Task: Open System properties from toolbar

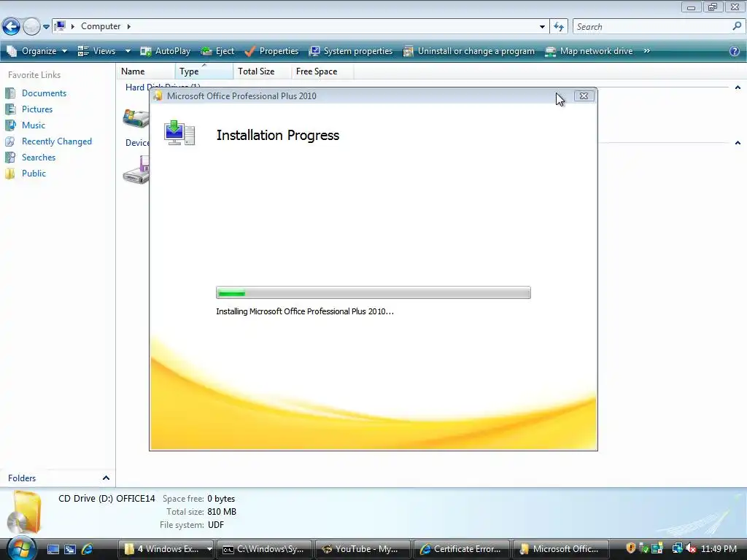Action: (x=351, y=51)
